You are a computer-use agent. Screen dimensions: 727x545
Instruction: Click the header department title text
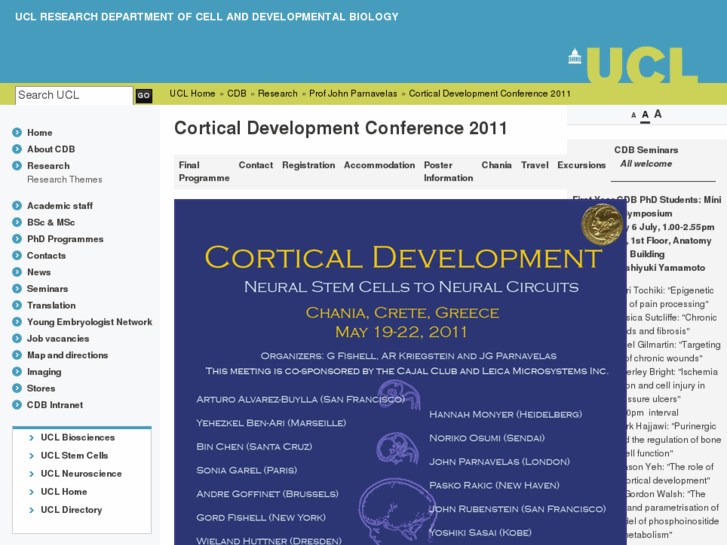tap(207, 17)
